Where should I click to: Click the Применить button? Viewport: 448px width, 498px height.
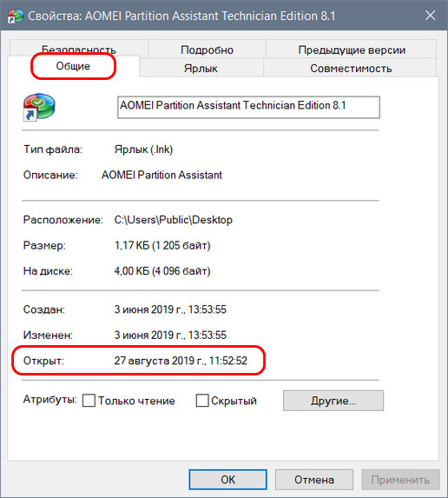(400, 480)
